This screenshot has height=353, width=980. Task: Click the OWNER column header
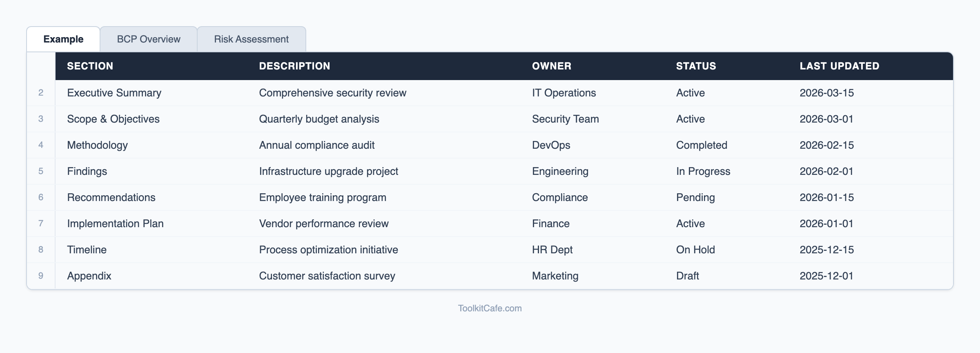click(552, 66)
